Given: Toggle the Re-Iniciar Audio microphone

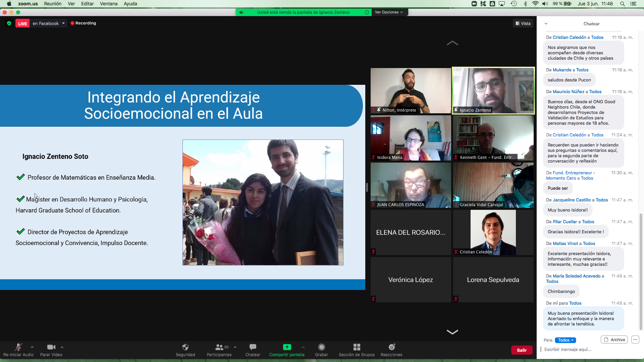Looking at the screenshot, I should tap(18, 347).
